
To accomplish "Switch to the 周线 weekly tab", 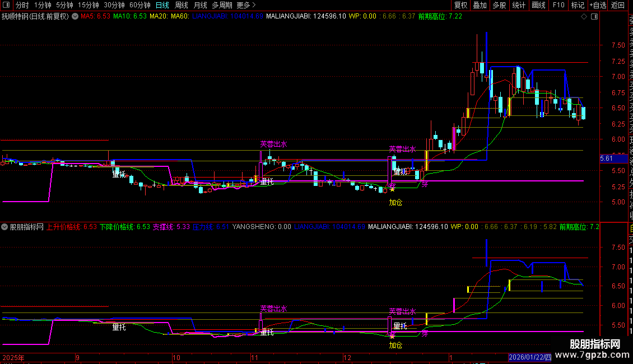I will [x=181, y=5].
